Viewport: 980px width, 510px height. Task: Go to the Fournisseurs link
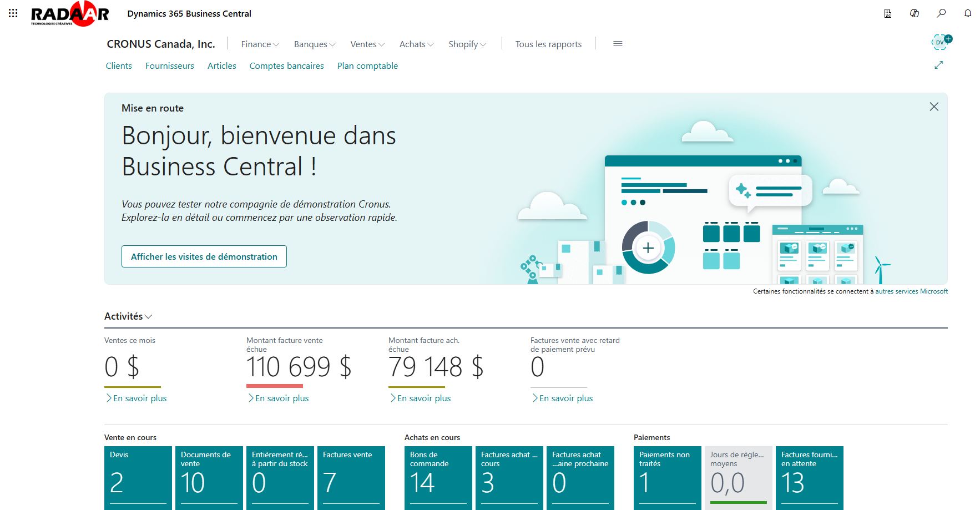point(170,66)
